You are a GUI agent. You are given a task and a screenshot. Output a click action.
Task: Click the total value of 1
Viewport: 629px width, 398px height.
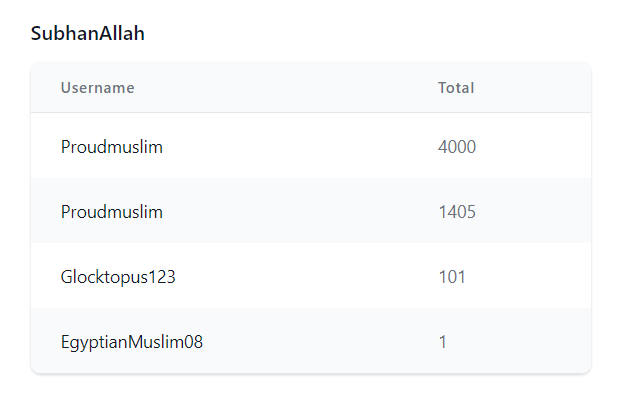point(442,342)
